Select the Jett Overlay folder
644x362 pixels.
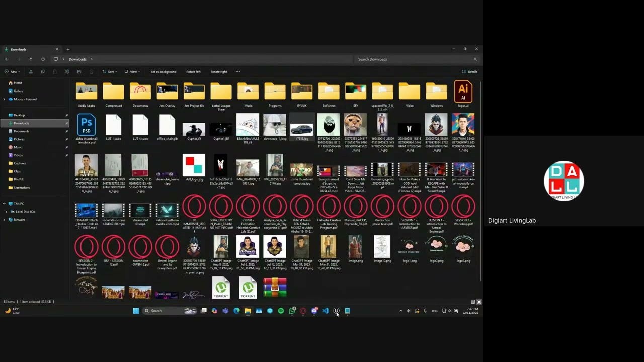tap(167, 95)
